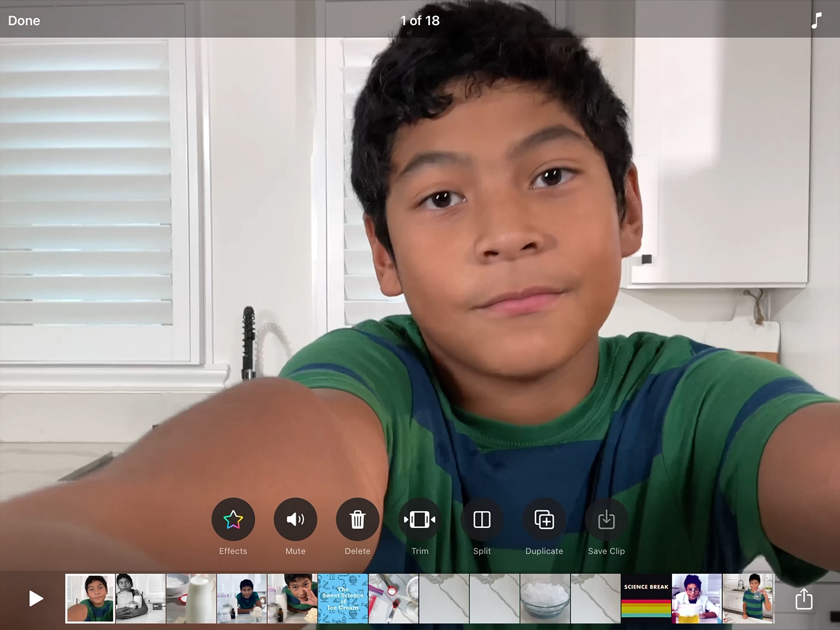Select the black-and-white clip in the timeline
Image resolution: width=840 pixels, height=630 pixels.
(x=141, y=598)
